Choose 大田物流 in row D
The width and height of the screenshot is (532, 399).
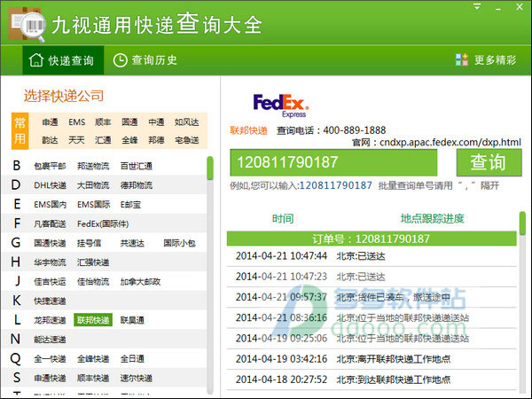[x=93, y=185]
